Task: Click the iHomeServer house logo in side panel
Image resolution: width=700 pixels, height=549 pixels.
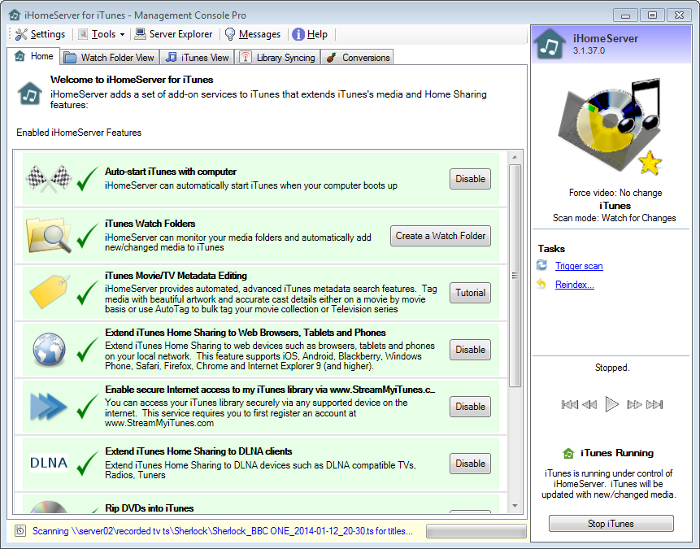Action: click(550, 44)
